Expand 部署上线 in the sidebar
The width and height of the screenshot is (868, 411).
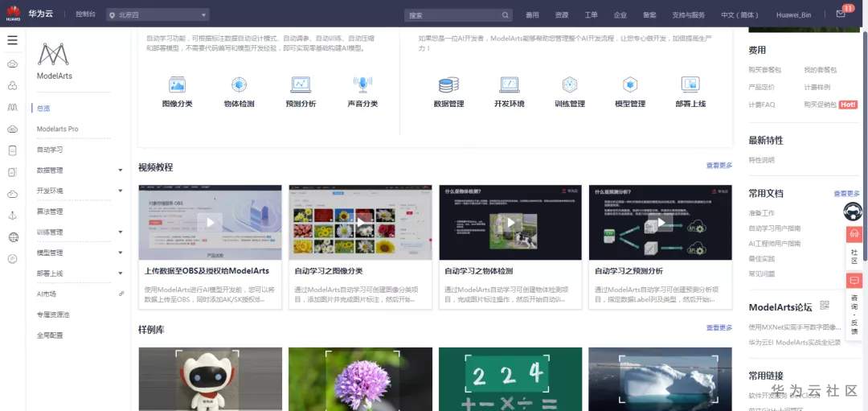click(x=120, y=273)
